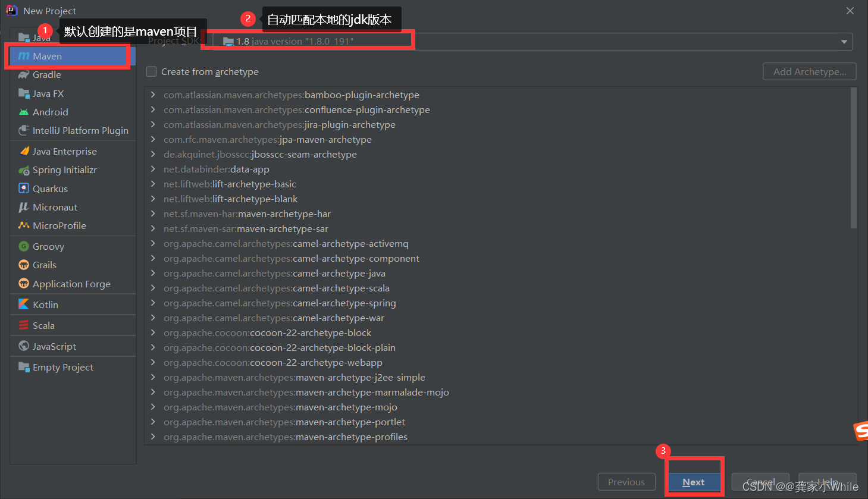Click the Android robot icon
This screenshot has height=499, width=868.
tap(24, 112)
